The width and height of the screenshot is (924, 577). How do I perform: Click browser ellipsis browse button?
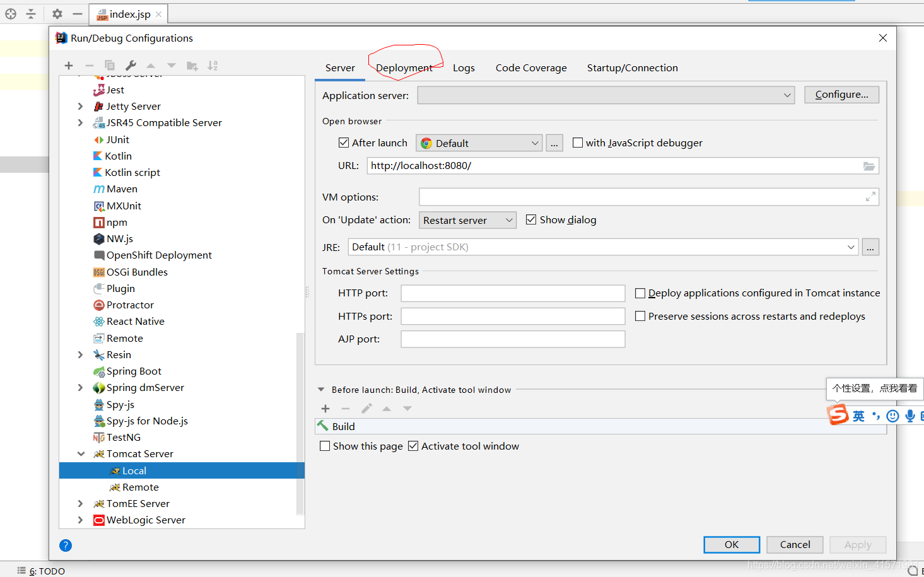[x=554, y=143]
